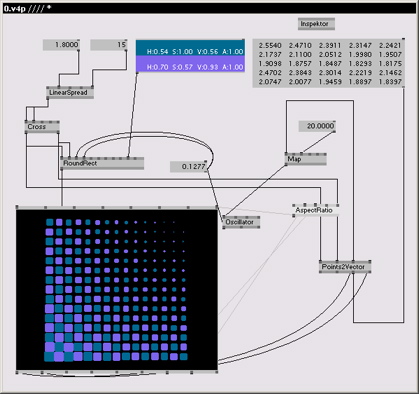Select the RoundRect node
Viewport: 419px width, 394px height.
(102, 163)
